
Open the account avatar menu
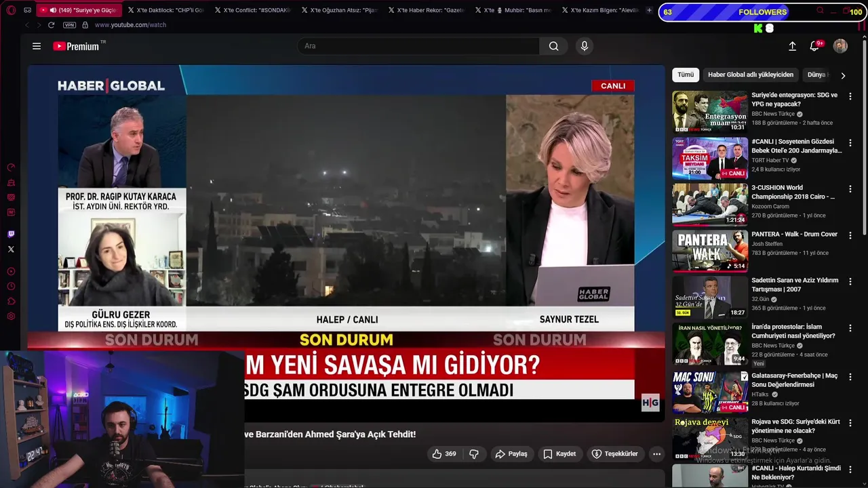840,46
